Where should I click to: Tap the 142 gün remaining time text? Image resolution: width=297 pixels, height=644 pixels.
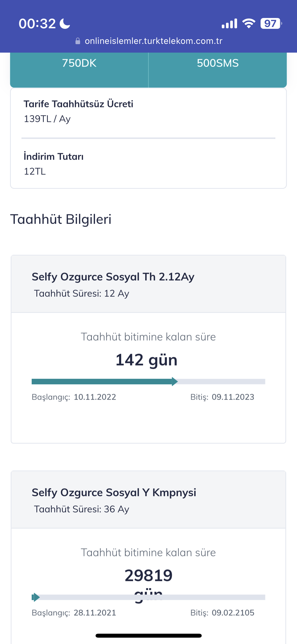tap(147, 360)
